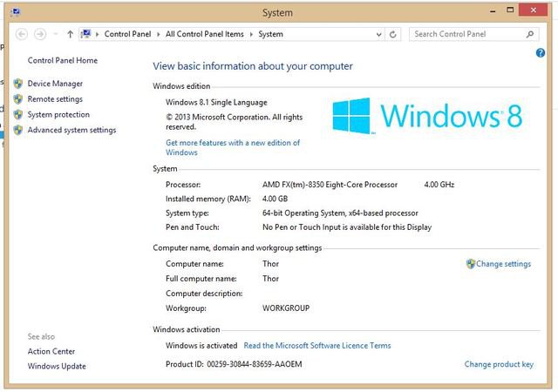Maximize the System window
The width and height of the screenshot is (558, 392).
510,10
